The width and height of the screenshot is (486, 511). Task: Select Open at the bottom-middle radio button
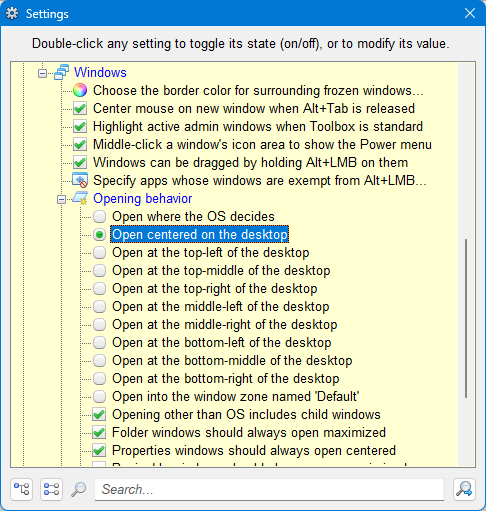(99, 361)
